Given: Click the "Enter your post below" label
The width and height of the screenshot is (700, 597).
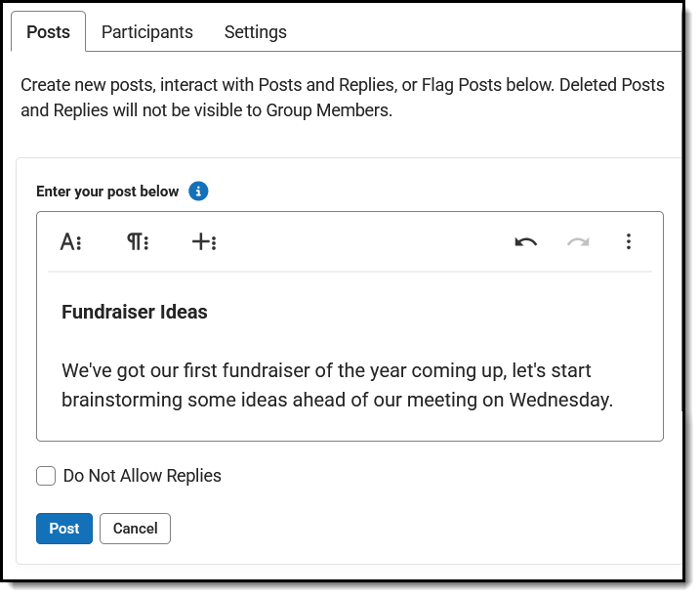Looking at the screenshot, I should click(x=107, y=192).
